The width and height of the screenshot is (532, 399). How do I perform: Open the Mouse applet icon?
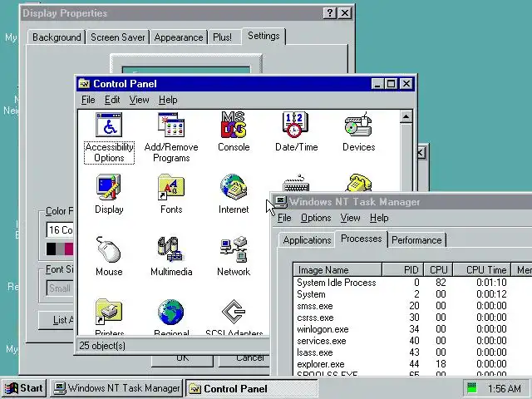109,249
